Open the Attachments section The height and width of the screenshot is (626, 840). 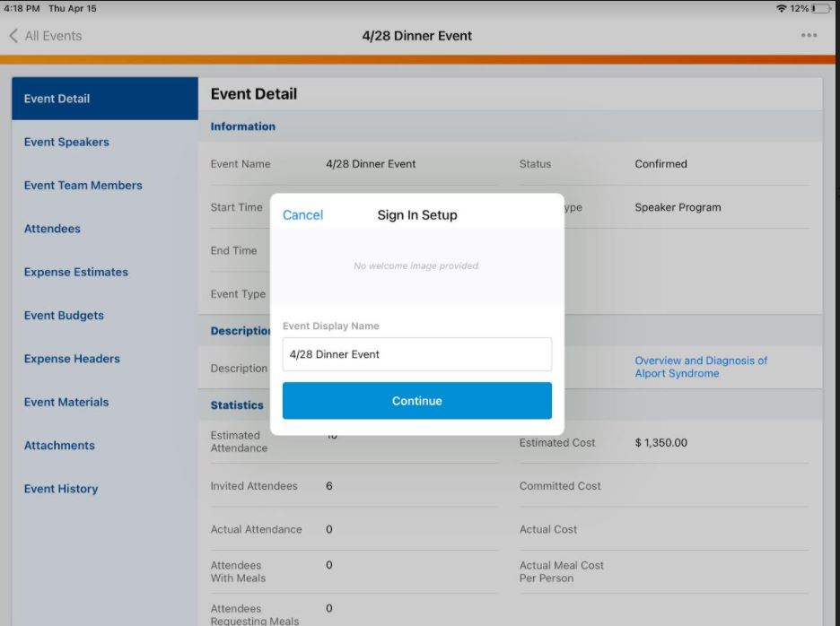click(59, 446)
